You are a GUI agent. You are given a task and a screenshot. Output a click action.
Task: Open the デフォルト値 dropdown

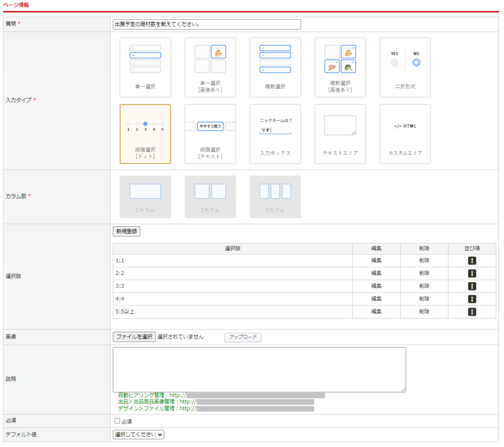pos(138,434)
